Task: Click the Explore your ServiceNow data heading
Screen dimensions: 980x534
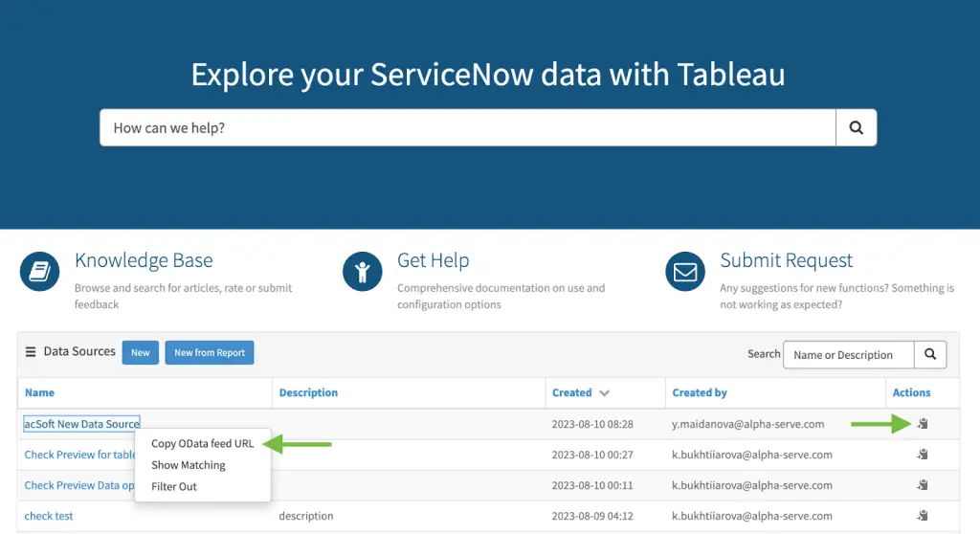Action: click(x=488, y=75)
